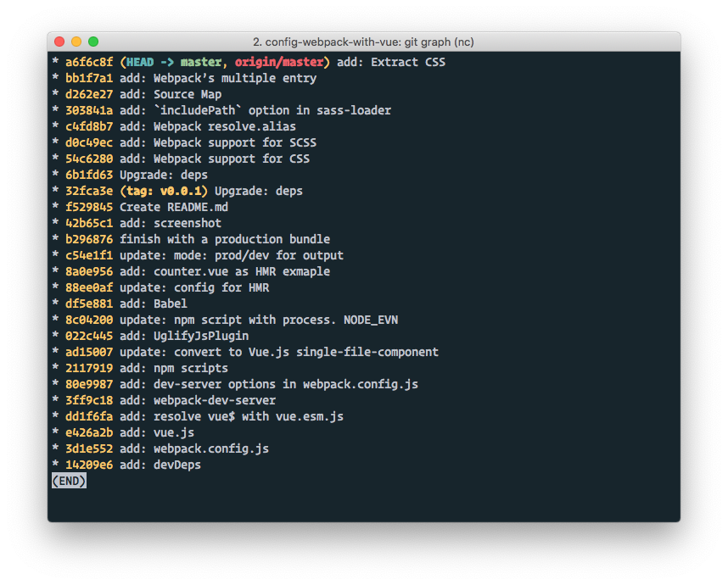
Task: Click 'add: Webpack support for CSS' message
Action: 215,159
